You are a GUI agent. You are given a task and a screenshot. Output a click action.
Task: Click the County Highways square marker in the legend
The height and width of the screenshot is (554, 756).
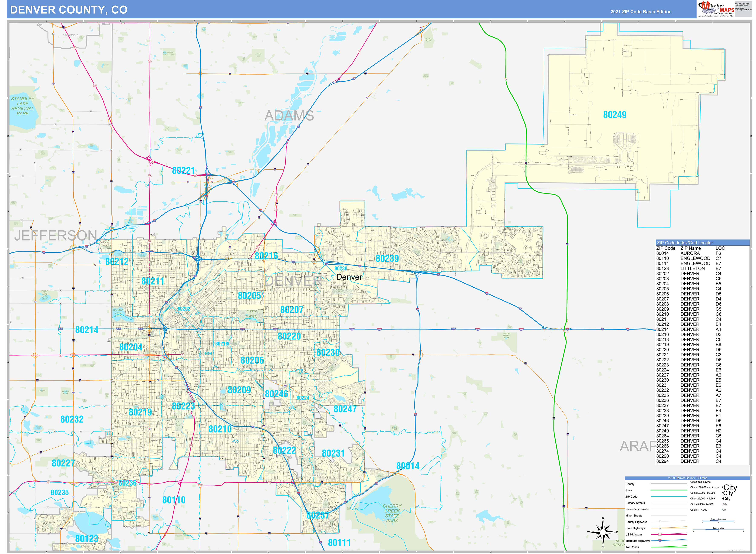point(660,522)
